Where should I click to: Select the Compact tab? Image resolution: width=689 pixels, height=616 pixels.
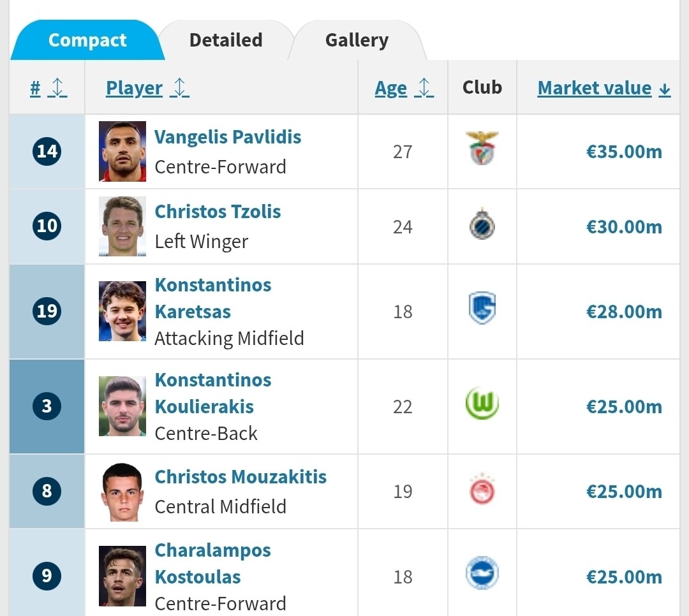pyautogui.click(x=86, y=40)
